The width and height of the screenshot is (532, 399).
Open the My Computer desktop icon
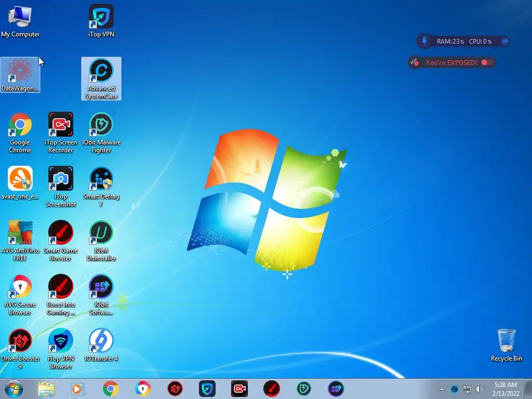point(20,21)
